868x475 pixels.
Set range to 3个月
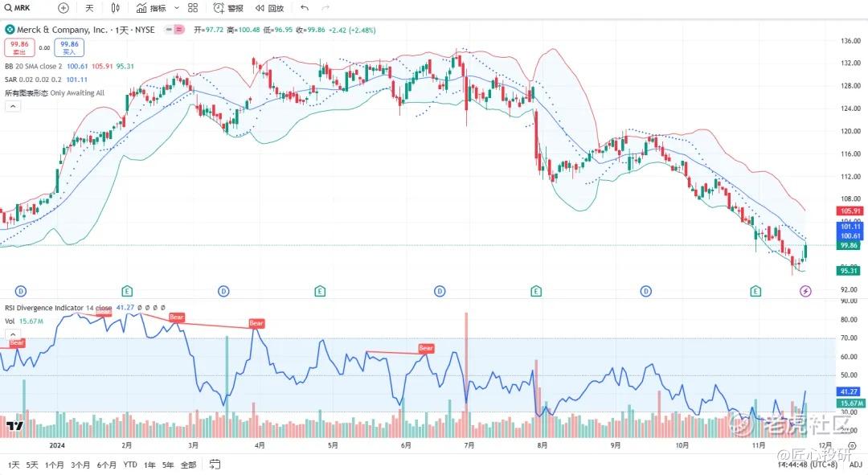click(80, 465)
